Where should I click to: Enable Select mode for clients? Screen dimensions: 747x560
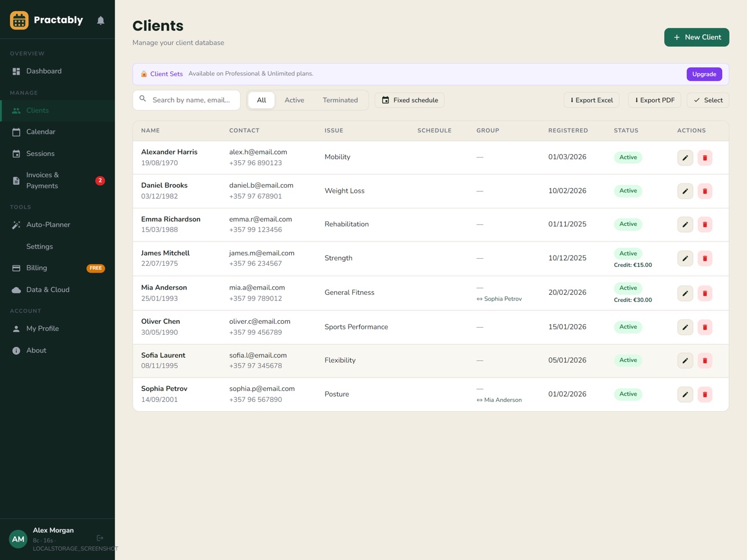click(x=708, y=100)
